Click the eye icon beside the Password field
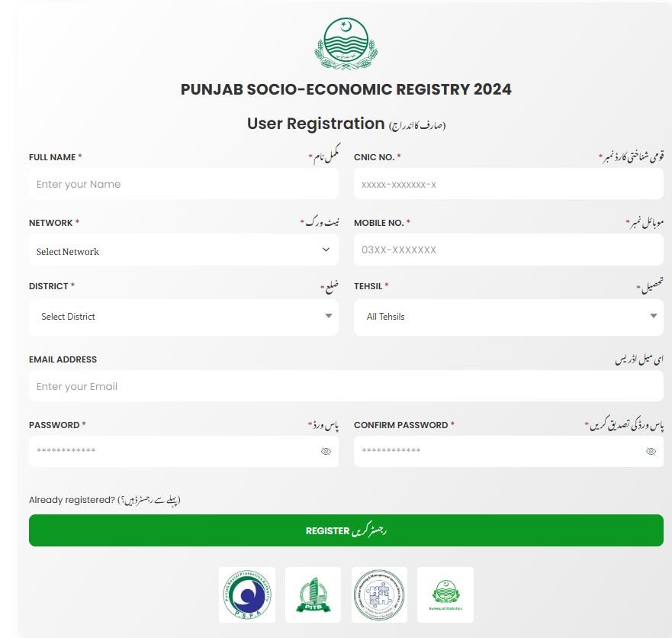672x638 pixels. point(326,451)
